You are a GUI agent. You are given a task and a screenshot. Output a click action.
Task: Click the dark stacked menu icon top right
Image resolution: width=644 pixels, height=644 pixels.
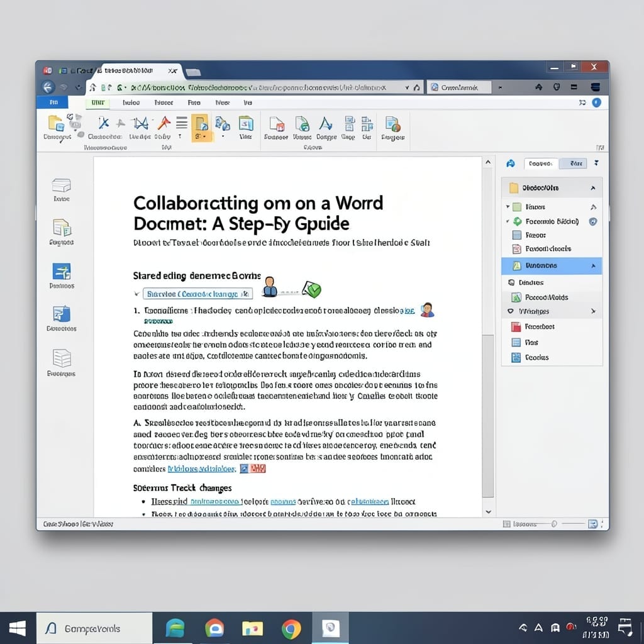[x=595, y=87]
